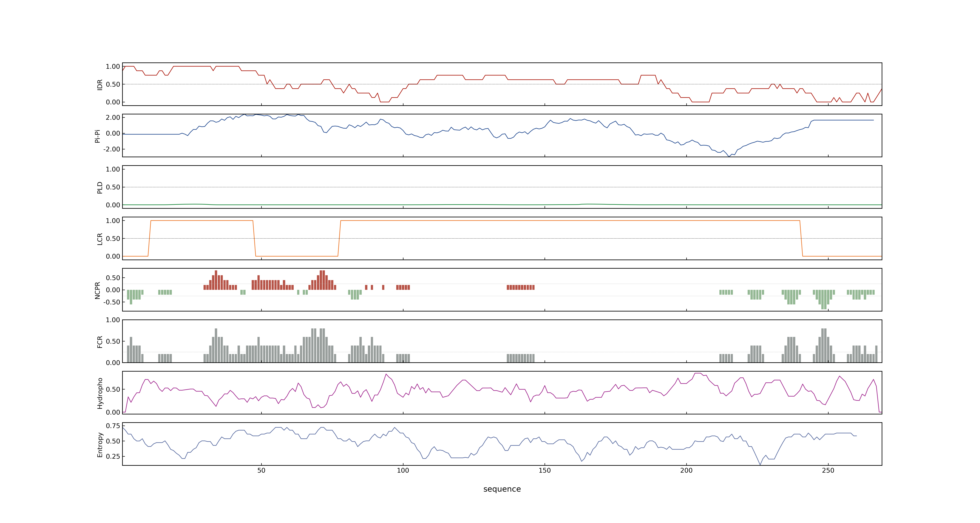Click the 1.00 tick on IDR axis

click(113, 67)
